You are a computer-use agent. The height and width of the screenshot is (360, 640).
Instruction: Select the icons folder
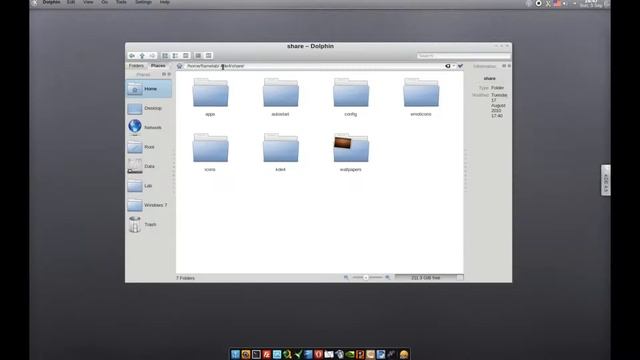coord(210,152)
